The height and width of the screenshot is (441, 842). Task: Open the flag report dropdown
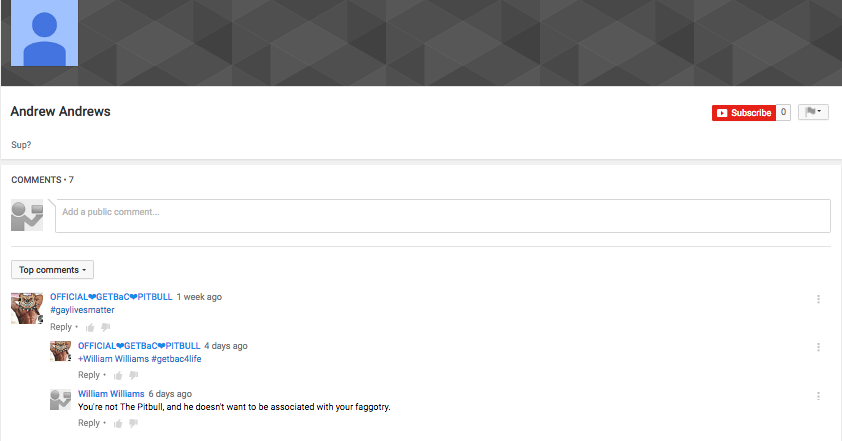click(813, 112)
